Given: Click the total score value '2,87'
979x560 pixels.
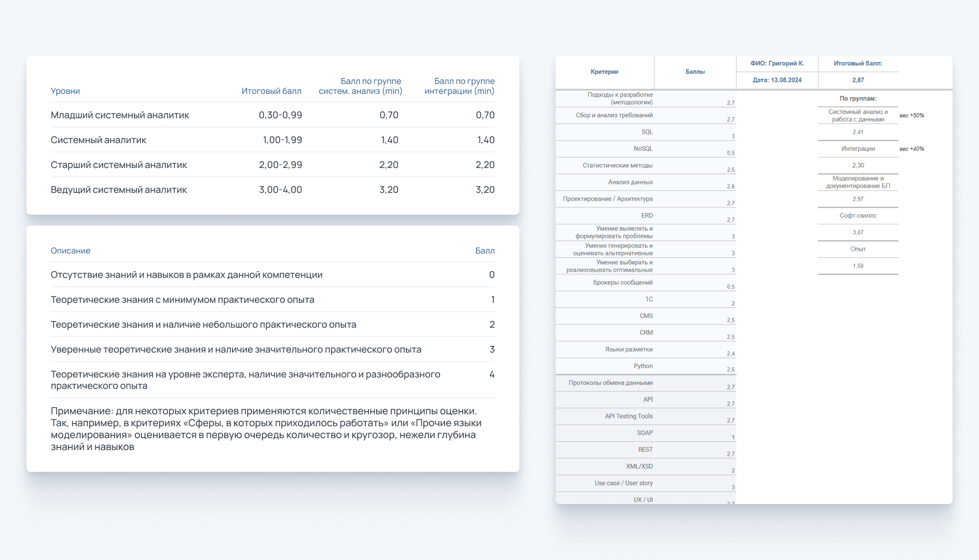Looking at the screenshot, I should pos(858,80).
